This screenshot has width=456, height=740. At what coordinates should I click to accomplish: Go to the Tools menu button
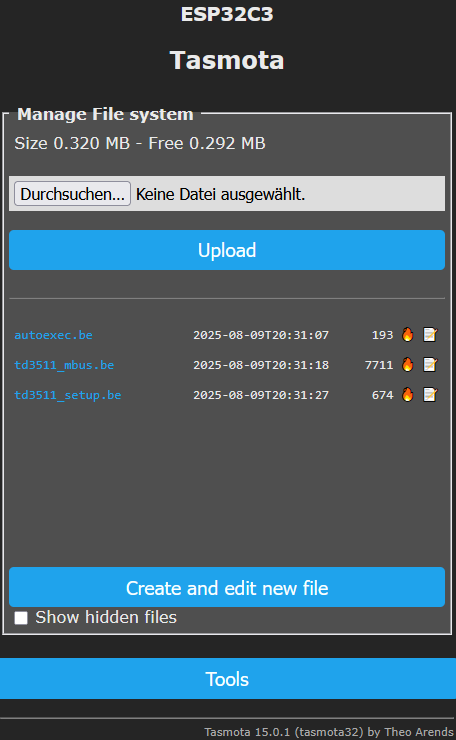(x=227, y=679)
